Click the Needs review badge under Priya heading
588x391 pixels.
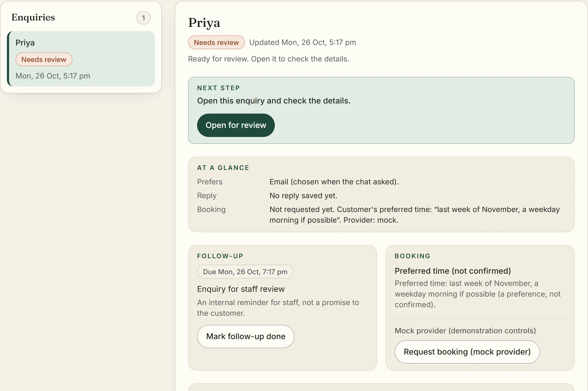(x=216, y=42)
